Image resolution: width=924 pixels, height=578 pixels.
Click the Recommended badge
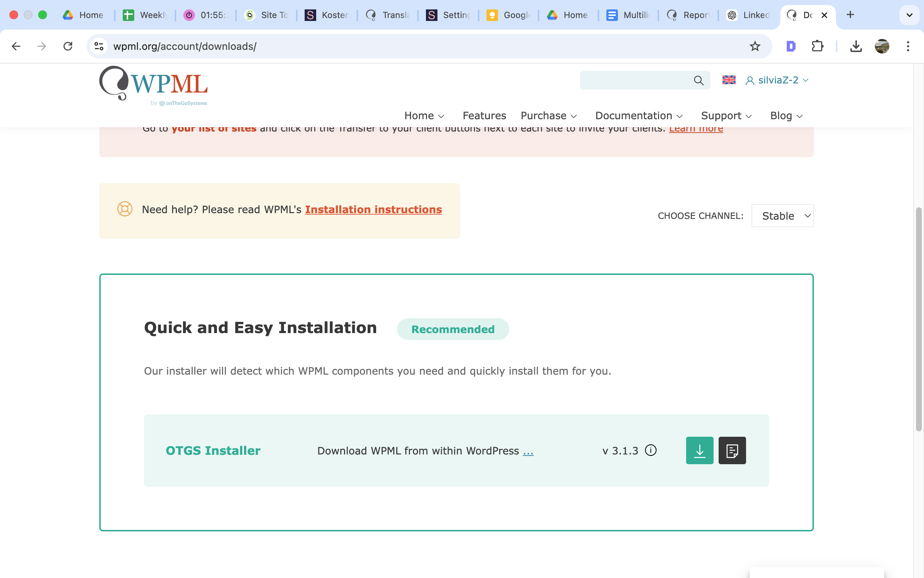pos(453,329)
